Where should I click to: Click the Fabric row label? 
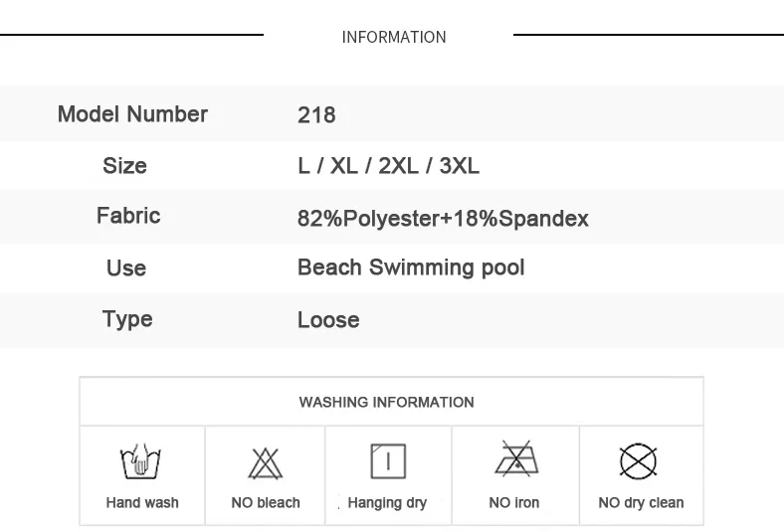click(128, 216)
